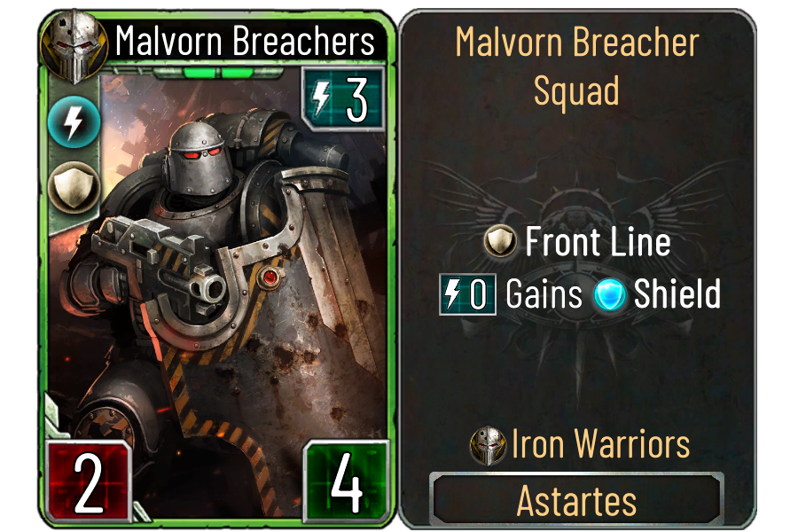Click the Front Line shield icon in description
The image size is (798, 532).
click(x=500, y=240)
